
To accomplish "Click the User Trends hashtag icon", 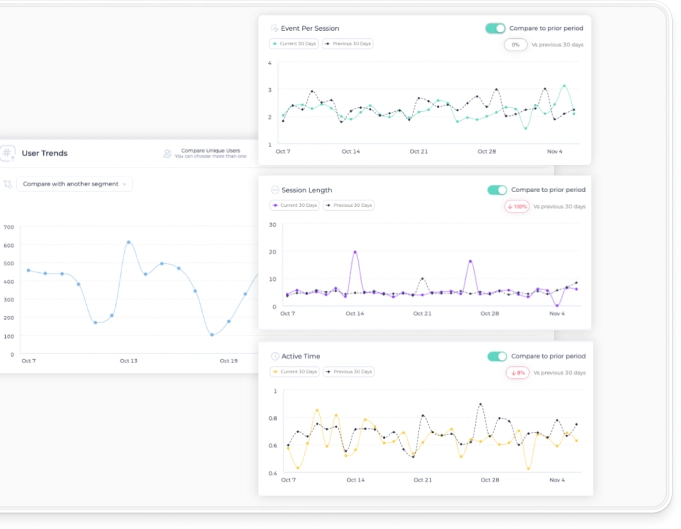I will tap(8, 153).
